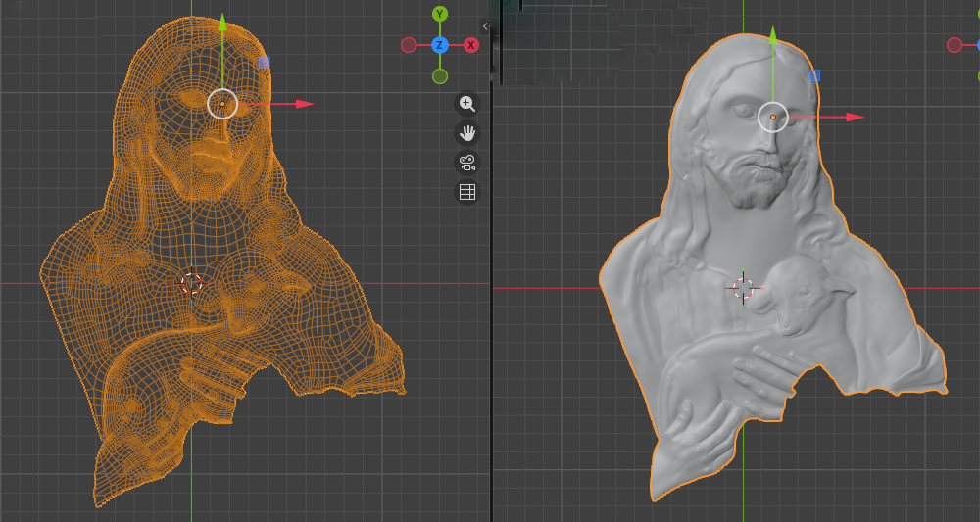This screenshot has width=980, height=522.
Task: Click the negative Y circle on left gizmo
Action: click(x=440, y=76)
